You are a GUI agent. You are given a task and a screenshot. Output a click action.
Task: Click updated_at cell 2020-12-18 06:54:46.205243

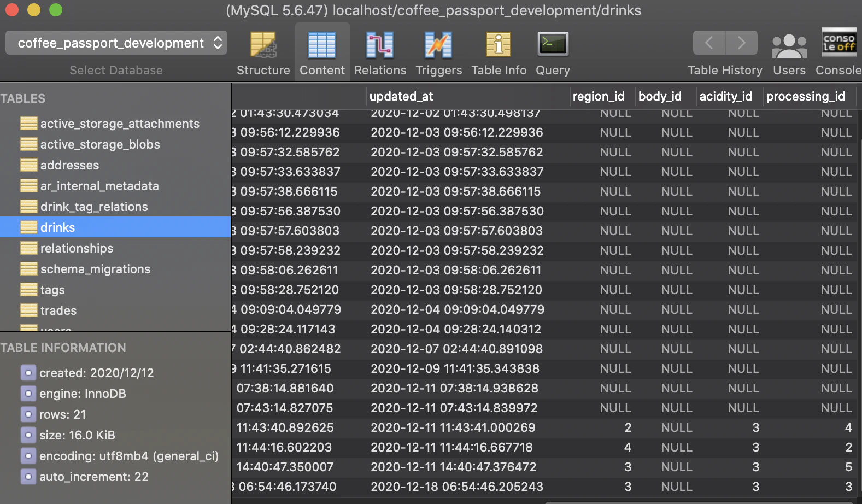point(457,487)
